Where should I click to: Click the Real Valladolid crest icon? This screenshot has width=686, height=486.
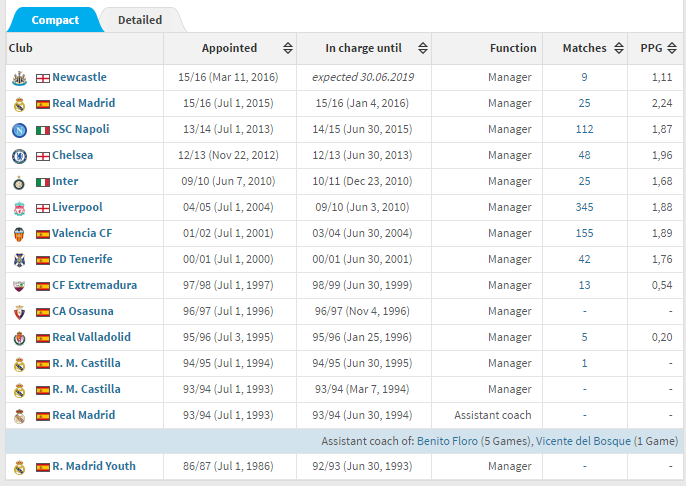[19, 338]
